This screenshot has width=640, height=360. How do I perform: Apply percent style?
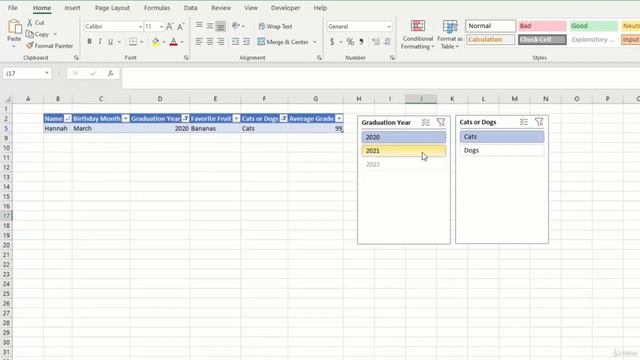click(x=350, y=42)
